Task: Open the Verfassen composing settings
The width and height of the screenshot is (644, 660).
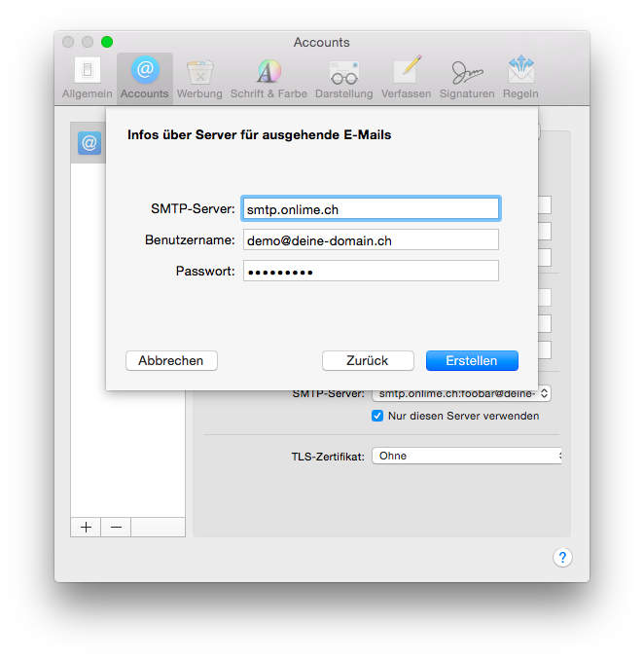Action: (406, 78)
